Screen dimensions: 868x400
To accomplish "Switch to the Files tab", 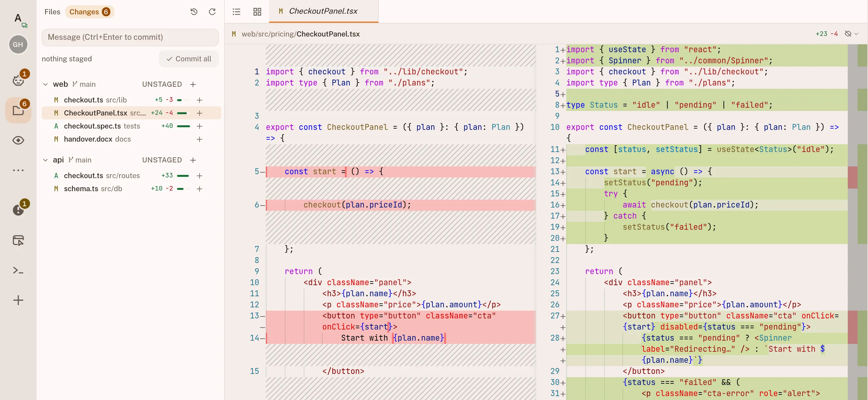I will [x=52, y=12].
